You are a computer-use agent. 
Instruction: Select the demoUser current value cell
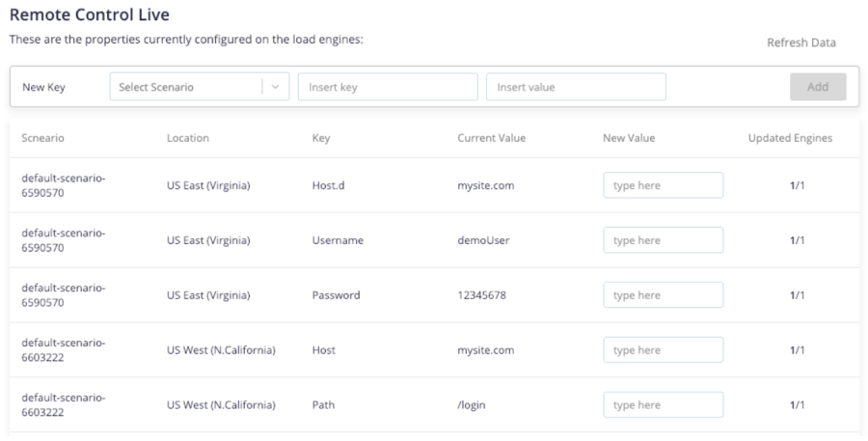[483, 240]
